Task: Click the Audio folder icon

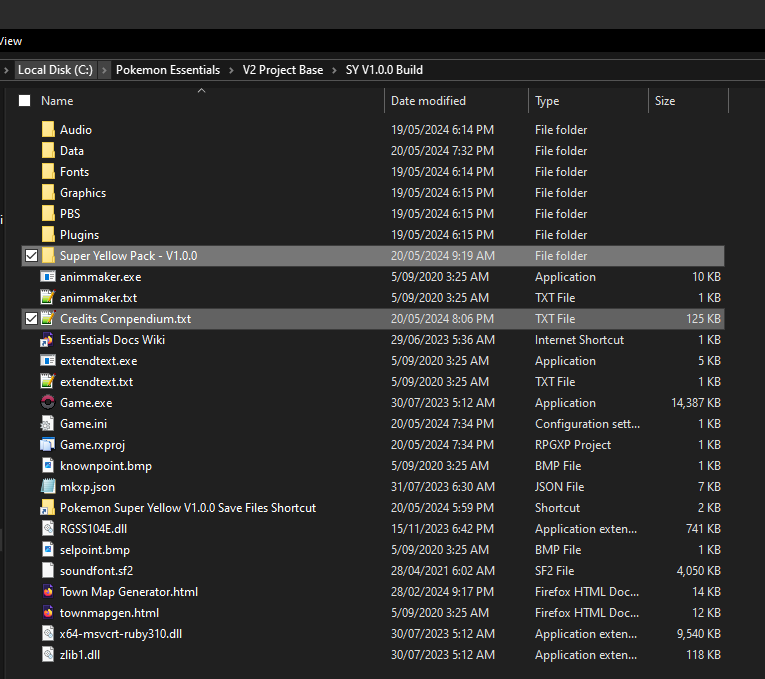Action: pyautogui.click(x=48, y=130)
